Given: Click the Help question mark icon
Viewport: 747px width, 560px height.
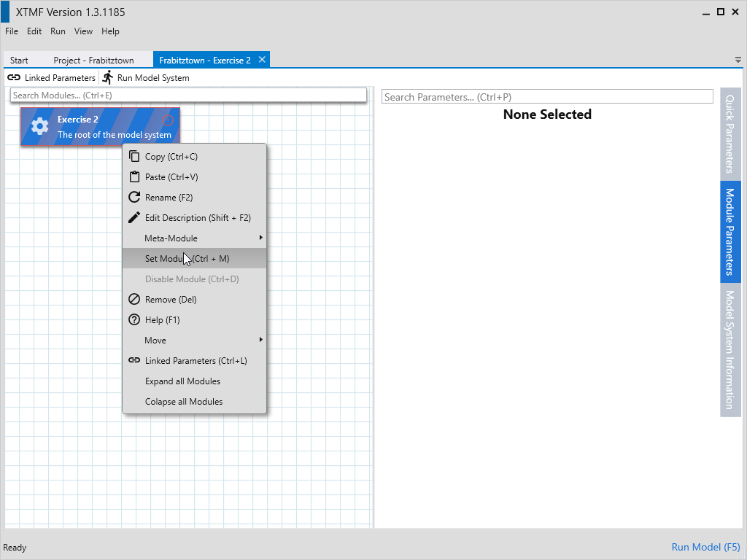Looking at the screenshot, I should 133,320.
